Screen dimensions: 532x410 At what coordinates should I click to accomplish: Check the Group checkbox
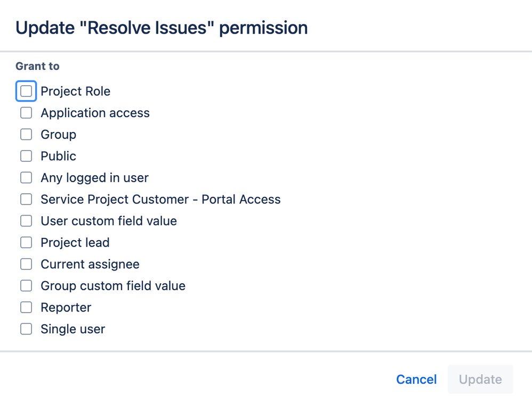pos(26,135)
